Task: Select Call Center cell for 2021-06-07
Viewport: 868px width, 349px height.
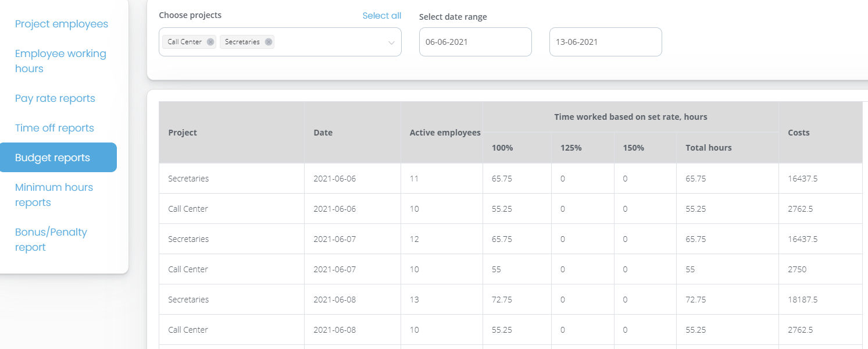Action: point(231,269)
